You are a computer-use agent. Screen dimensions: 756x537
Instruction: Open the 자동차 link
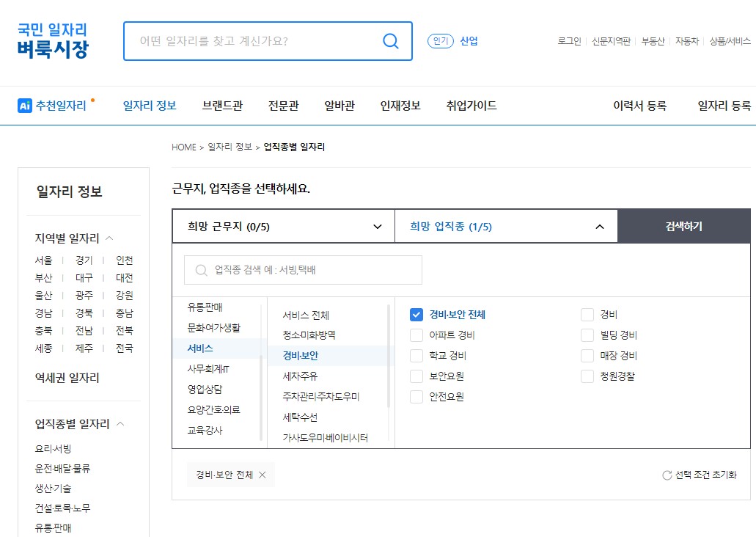tap(687, 41)
